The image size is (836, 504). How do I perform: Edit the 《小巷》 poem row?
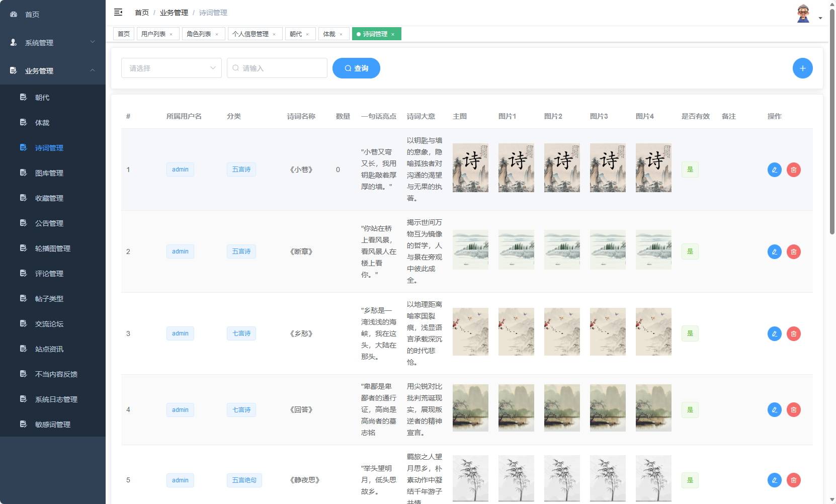click(774, 170)
